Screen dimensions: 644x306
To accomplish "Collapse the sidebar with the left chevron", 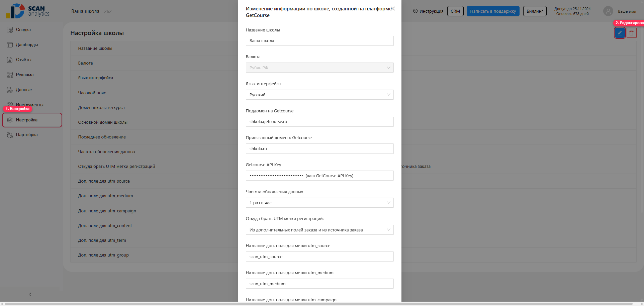I will (30, 294).
